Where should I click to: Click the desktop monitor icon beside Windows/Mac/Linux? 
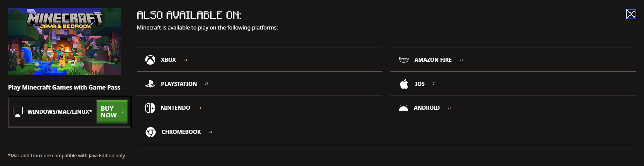[18, 112]
